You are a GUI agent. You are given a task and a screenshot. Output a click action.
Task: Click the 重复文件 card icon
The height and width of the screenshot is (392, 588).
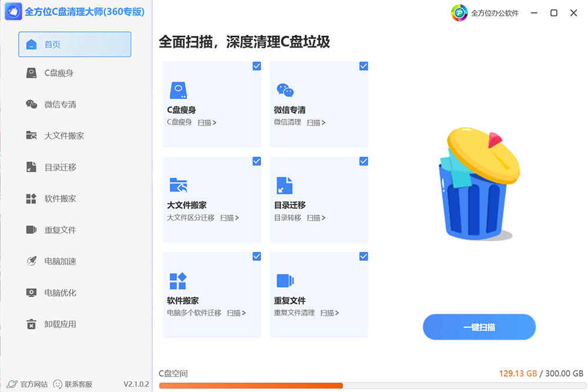pos(285,281)
